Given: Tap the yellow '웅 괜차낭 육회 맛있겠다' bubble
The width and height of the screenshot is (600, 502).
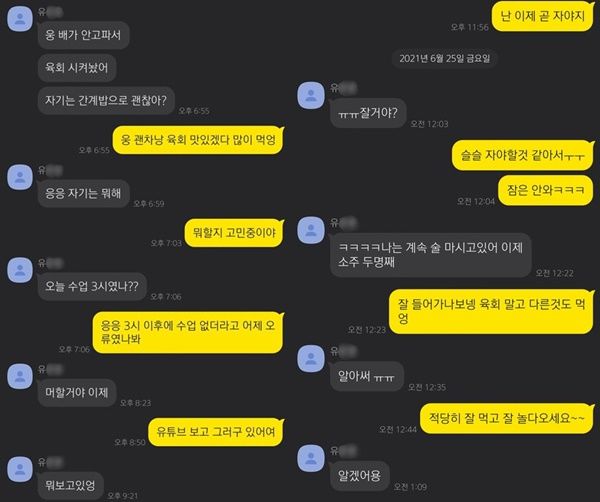Looking at the screenshot, I should pyautogui.click(x=198, y=140).
